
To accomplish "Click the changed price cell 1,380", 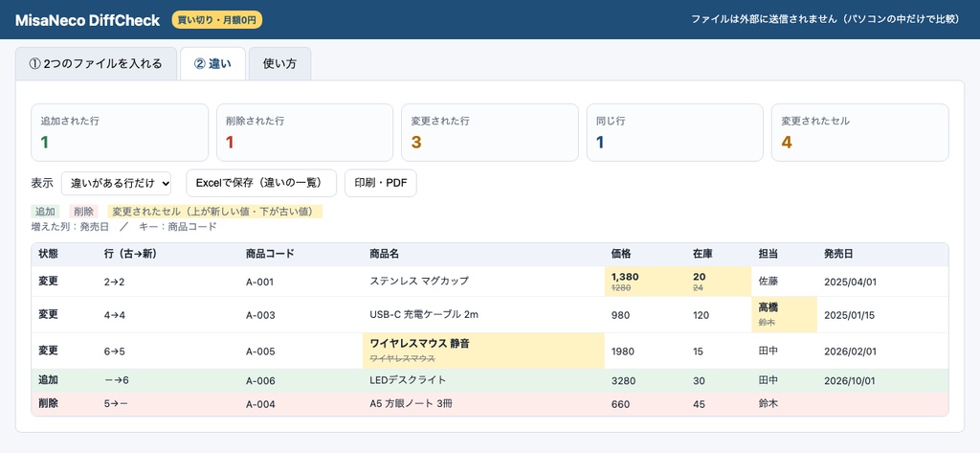I will [x=645, y=282].
